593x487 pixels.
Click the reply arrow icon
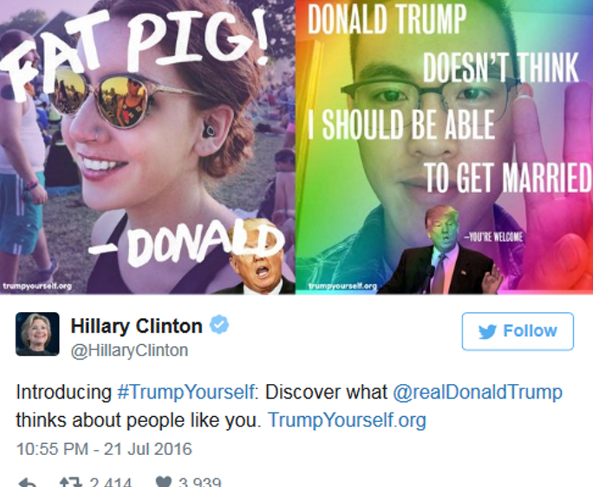pos(27,483)
